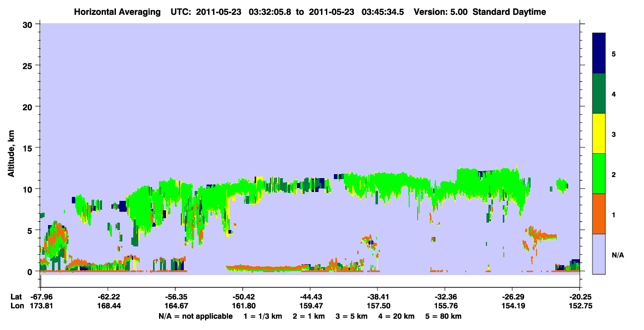Screen dimensions: 644x330
Task: Click the altitude tick label 20
Action: (x=29, y=106)
